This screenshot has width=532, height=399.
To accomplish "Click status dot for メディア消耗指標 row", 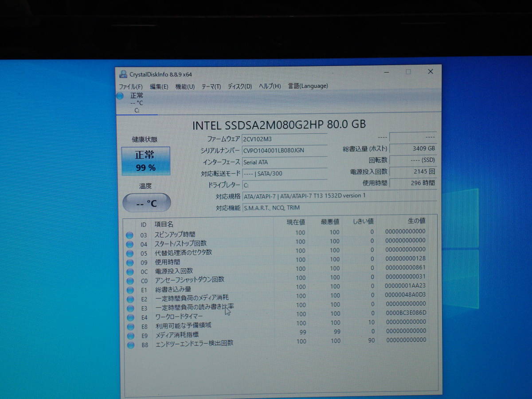I will pos(130,336).
